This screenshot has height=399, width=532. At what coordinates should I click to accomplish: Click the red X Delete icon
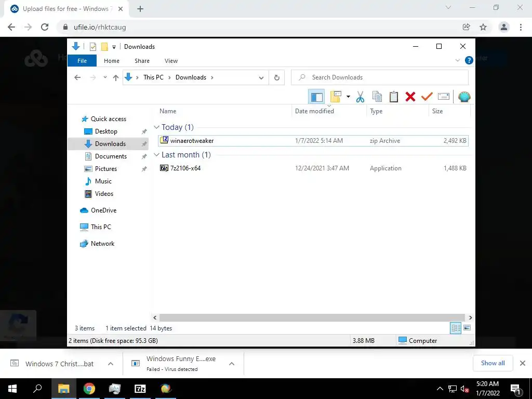click(410, 97)
